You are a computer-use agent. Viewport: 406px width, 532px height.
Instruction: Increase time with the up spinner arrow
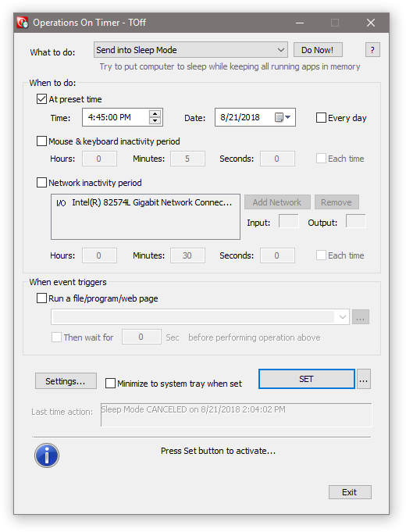click(x=155, y=114)
